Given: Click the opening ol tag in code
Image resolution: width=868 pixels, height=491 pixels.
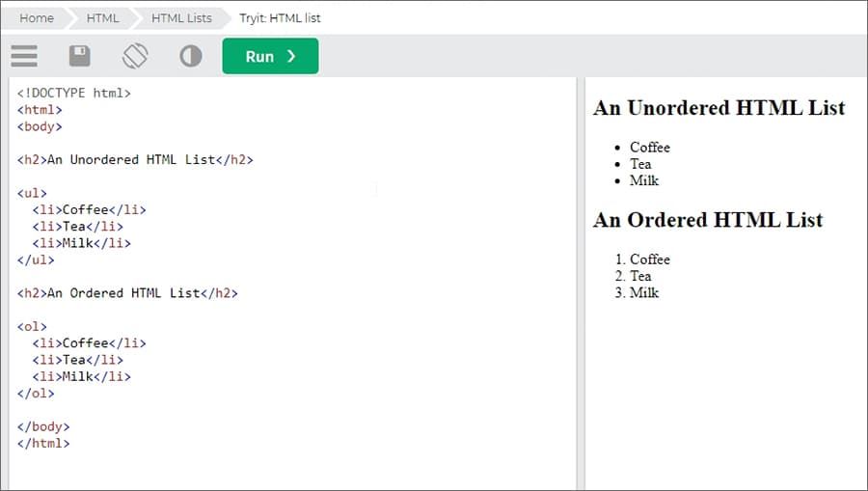Looking at the screenshot, I should click(32, 327).
